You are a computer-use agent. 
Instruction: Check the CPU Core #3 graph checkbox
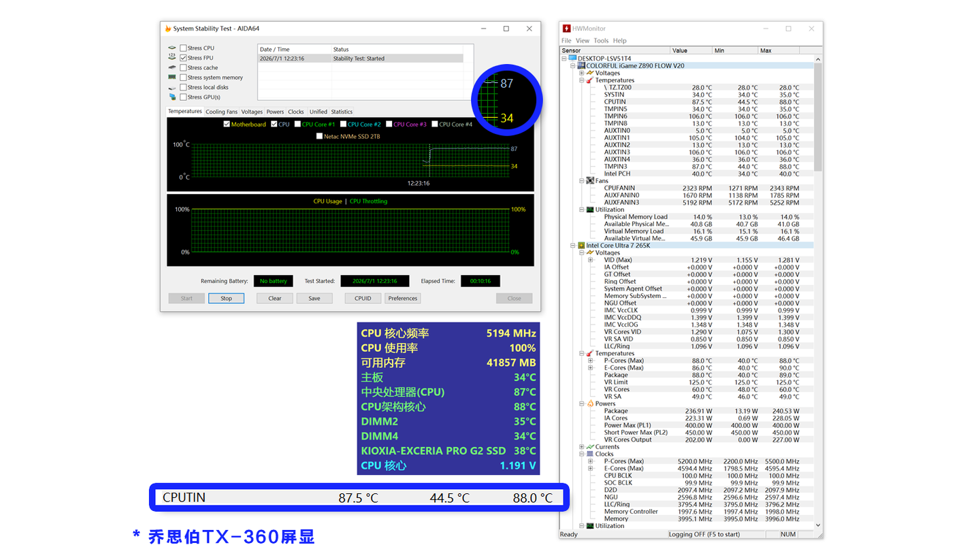click(389, 125)
